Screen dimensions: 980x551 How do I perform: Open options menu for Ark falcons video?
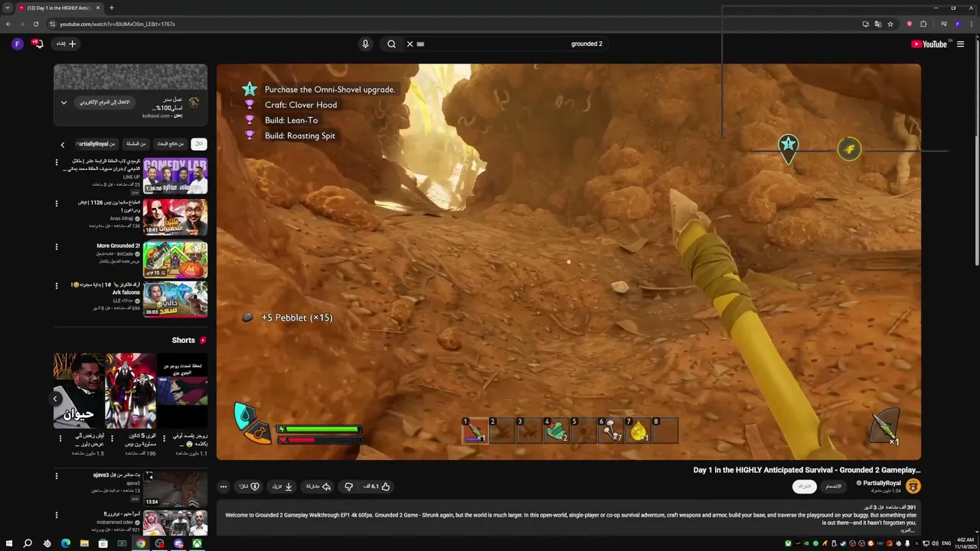[x=56, y=285]
